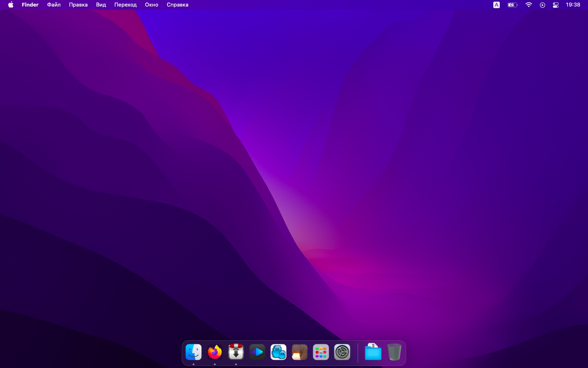
Task: Expand the Переход menu
Action: tap(125, 5)
